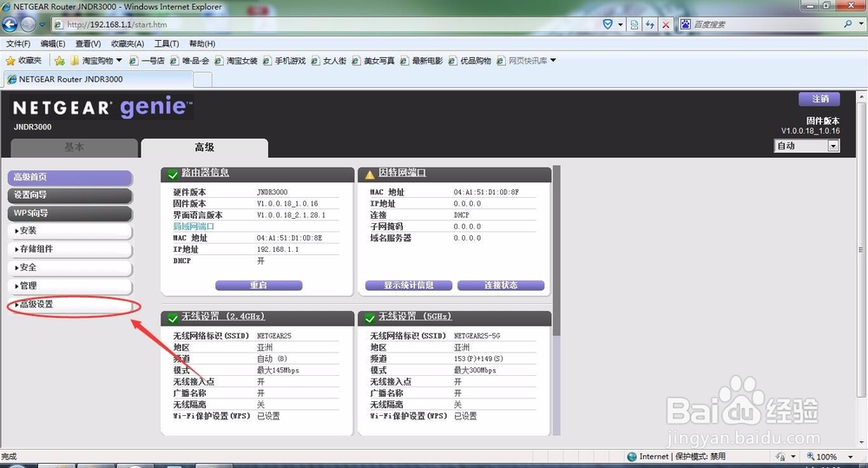Select the NETGEAR Router JNDR3000 browser tab

click(x=99, y=79)
